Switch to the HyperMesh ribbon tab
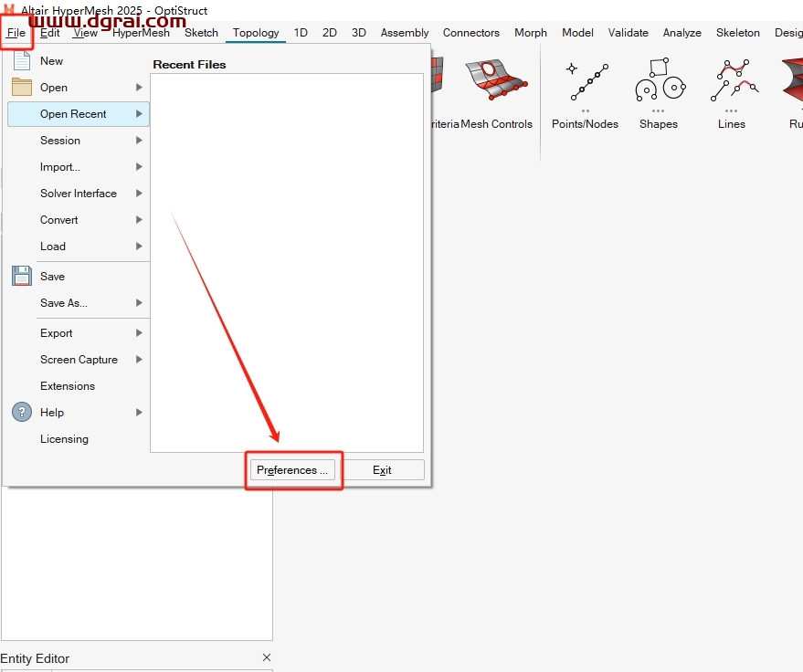803x672 pixels. tap(141, 33)
